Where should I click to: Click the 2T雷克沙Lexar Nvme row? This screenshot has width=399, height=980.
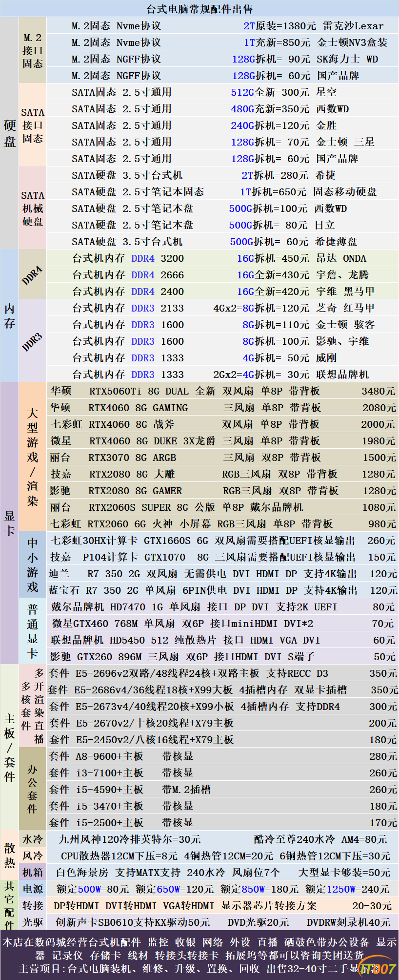pos(222,26)
